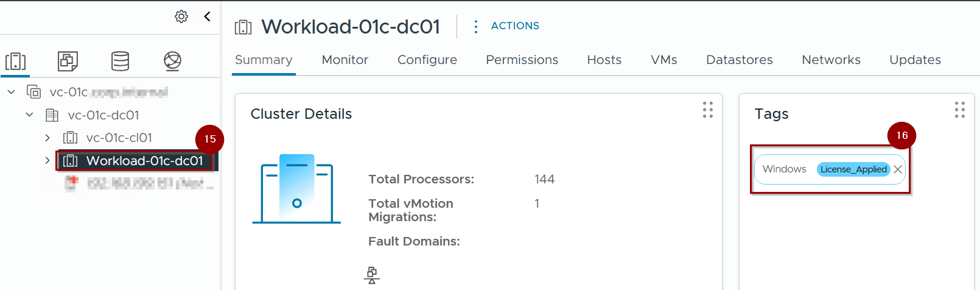Open the ACTIONS menu

coord(506,26)
